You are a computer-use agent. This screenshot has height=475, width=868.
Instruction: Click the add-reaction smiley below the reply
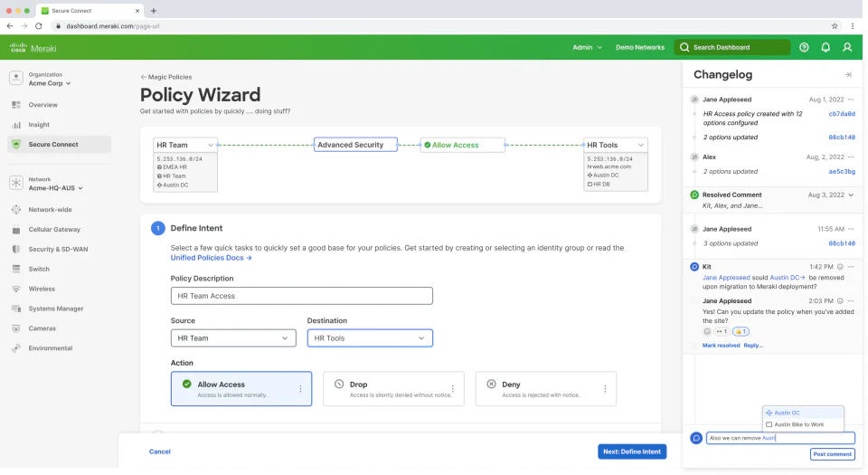(707, 332)
